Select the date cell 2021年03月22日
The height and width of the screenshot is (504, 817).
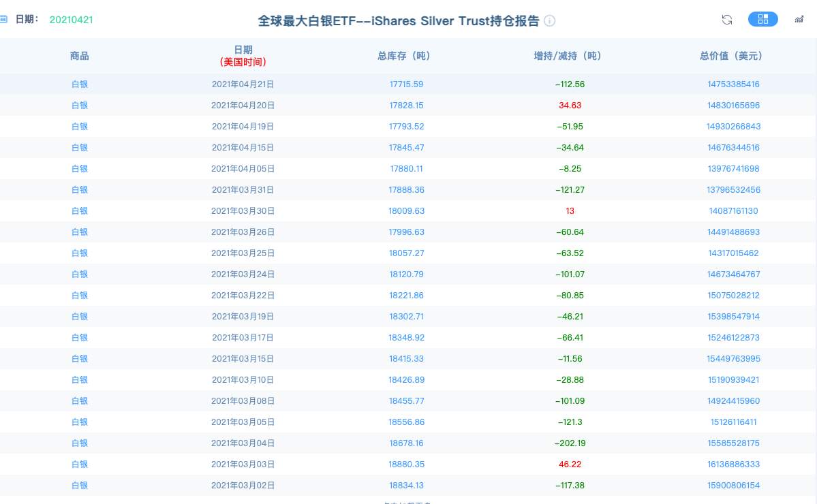[x=243, y=295]
